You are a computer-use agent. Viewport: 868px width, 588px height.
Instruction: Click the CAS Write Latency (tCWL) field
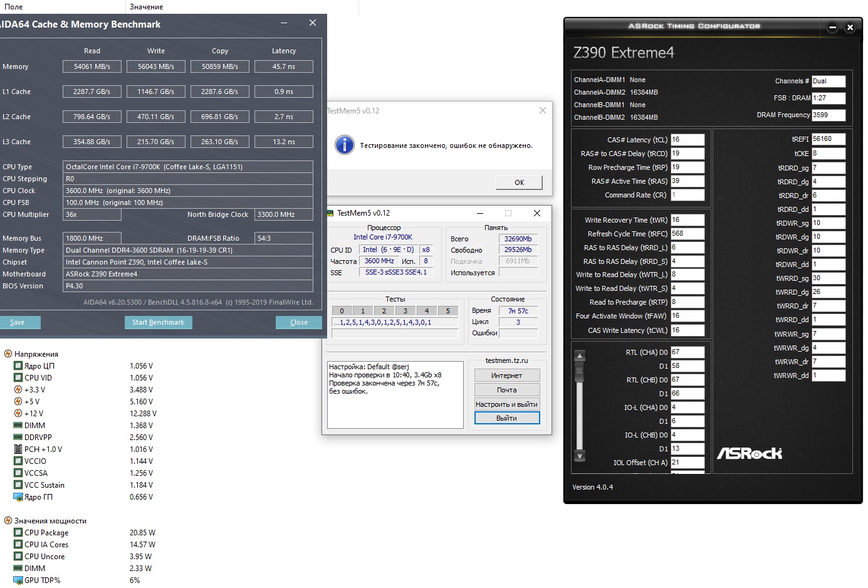pyautogui.click(x=688, y=330)
